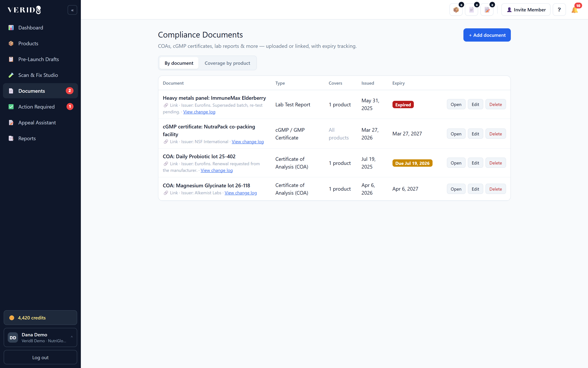Image resolution: width=588 pixels, height=368 pixels.
Task: Click the Scan & Fix Studio pencil icon
Action: tap(11, 75)
